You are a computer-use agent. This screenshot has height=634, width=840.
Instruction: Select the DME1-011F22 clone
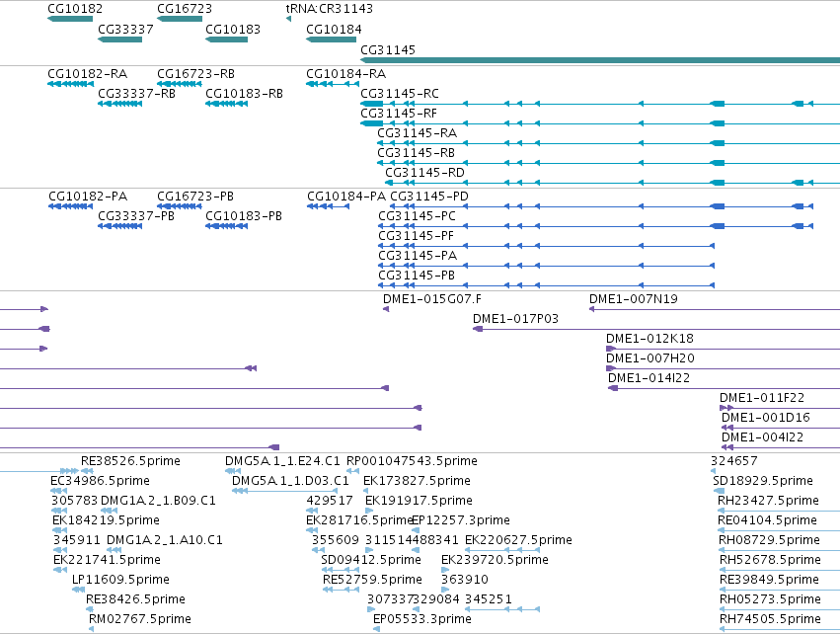780,409
